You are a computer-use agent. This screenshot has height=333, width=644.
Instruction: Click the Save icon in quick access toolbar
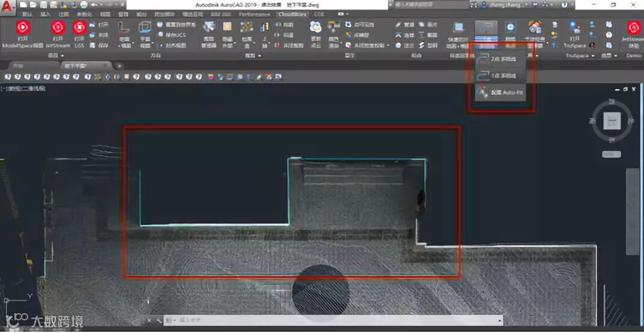pos(43,5)
